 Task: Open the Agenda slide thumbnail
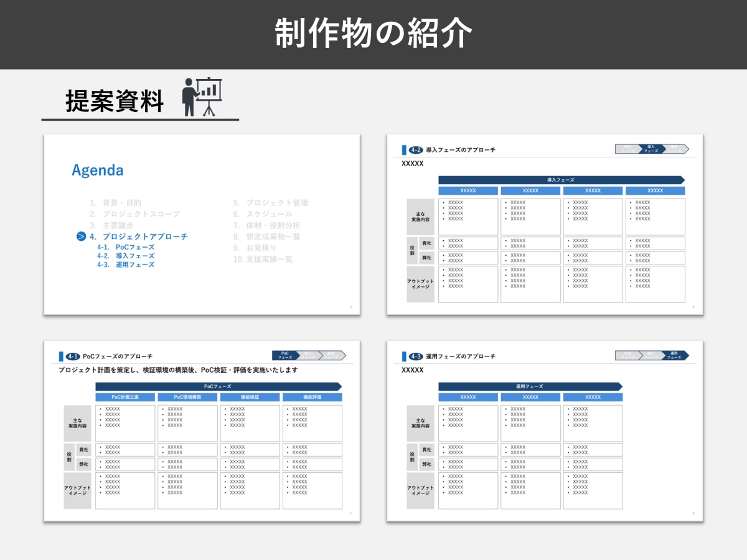coord(202,225)
